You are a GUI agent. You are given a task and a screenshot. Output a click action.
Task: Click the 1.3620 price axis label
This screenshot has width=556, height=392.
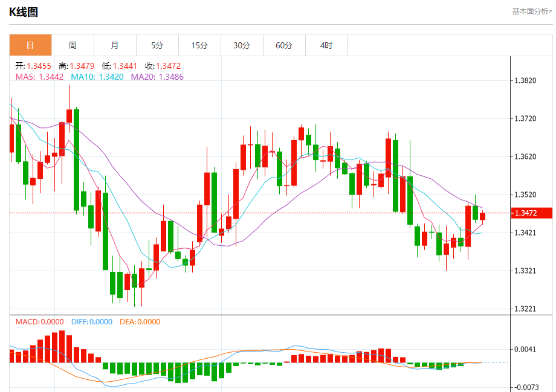(526, 156)
